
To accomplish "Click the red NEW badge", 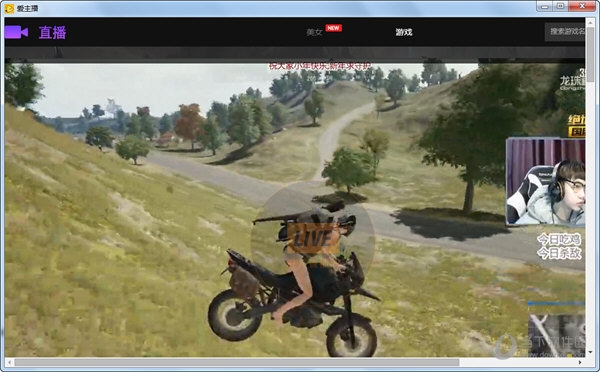I will 333,28.
